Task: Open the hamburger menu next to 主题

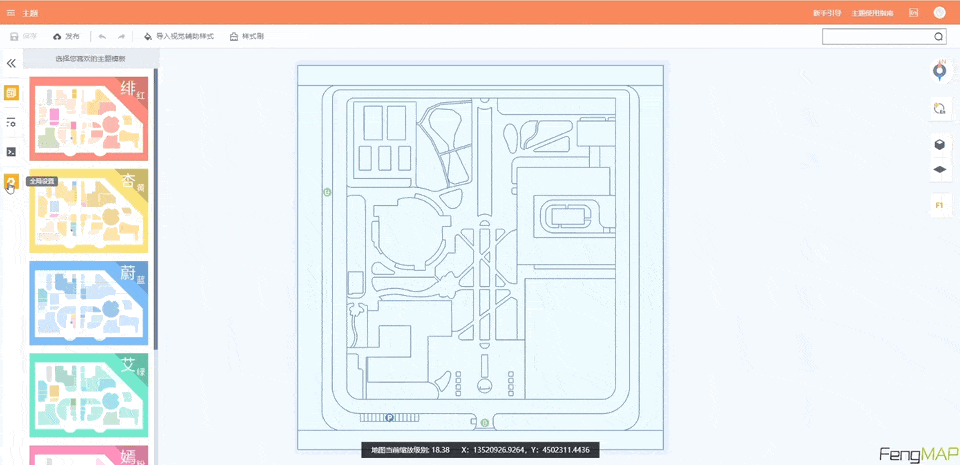Action: point(11,13)
